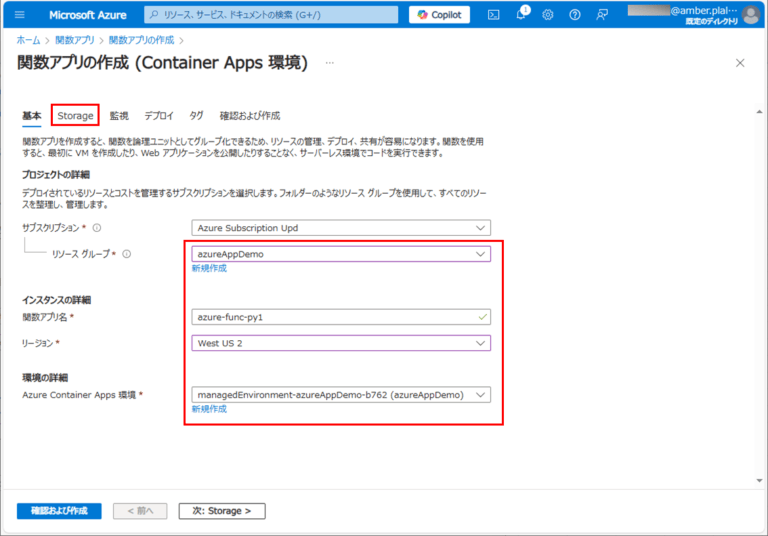Expand the Azure Container Apps 環境 dropdown
Screen dimensions: 768x536
[341, 395]
